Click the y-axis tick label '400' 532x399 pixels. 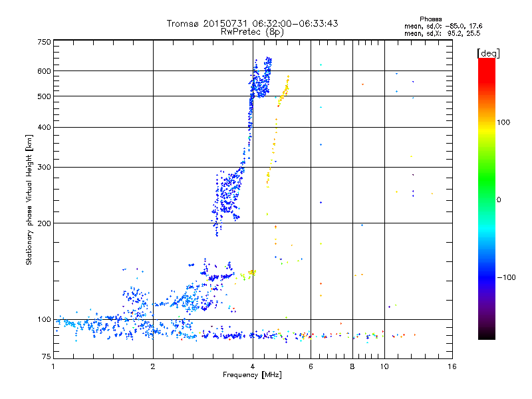(44, 127)
